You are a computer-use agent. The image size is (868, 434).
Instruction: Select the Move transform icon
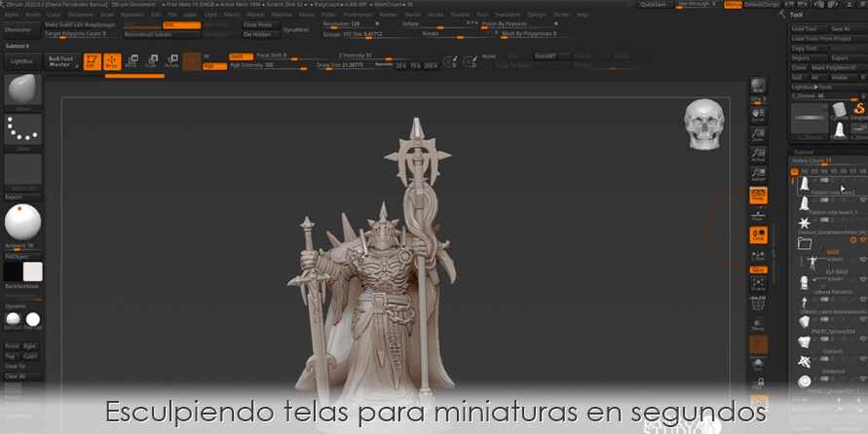[x=132, y=61]
